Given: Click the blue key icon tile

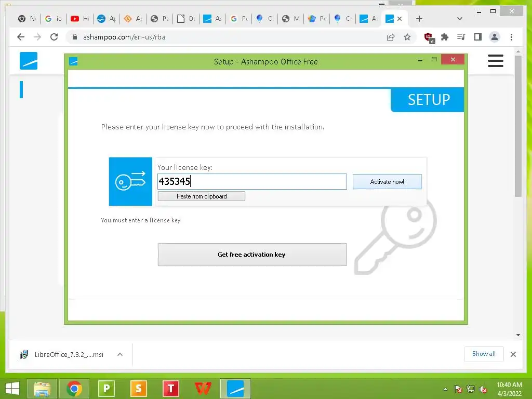Looking at the screenshot, I should pos(130,181).
